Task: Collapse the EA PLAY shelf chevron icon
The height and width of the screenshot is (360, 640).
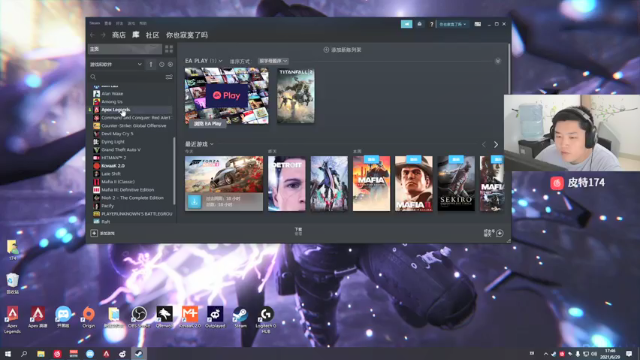Action: (498, 61)
